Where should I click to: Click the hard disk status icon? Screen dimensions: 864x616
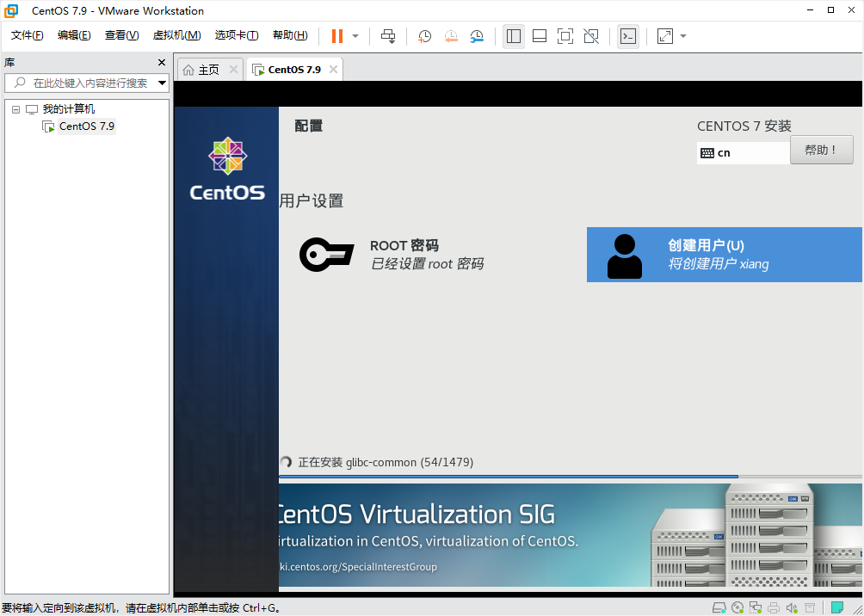[719, 607]
